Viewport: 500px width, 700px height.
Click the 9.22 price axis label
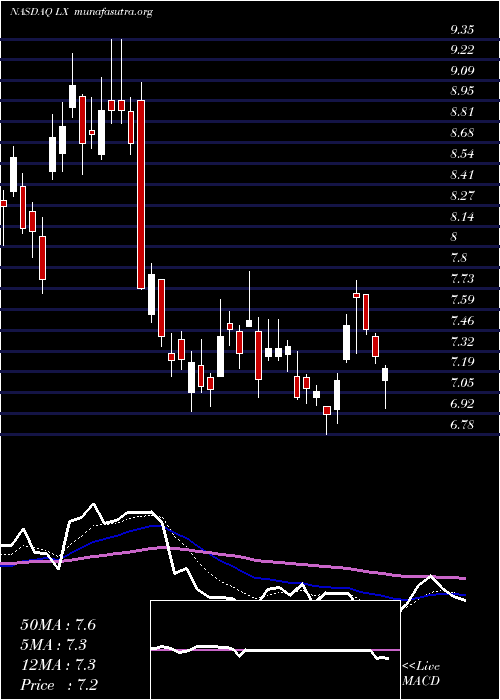pyautogui.click(x=462, y=50)
